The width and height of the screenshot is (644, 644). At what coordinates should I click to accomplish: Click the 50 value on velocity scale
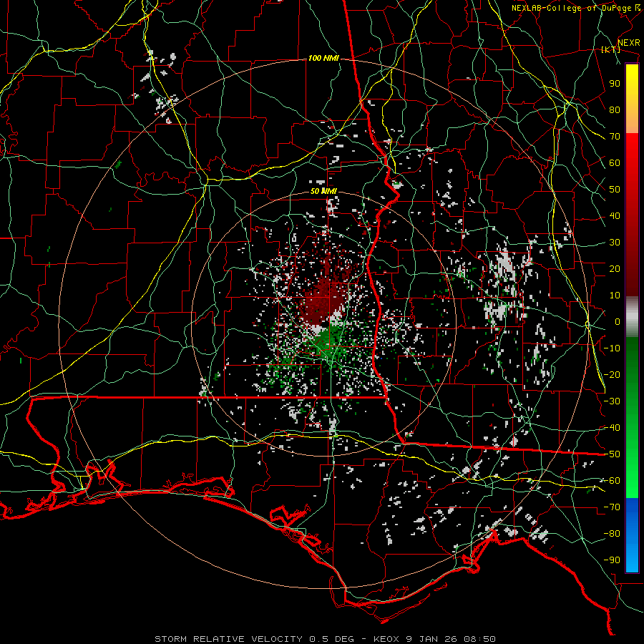[x=615, y=190]
